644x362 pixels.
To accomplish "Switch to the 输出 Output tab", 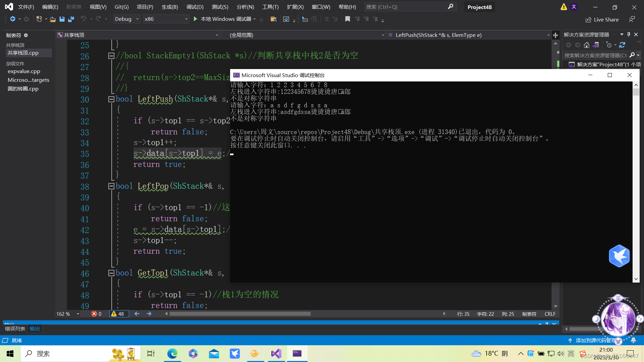I will click(35, 328).
